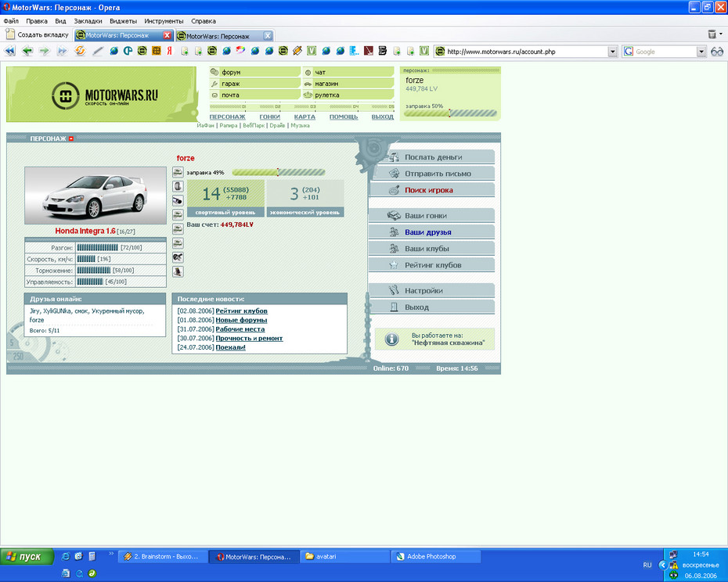Image resolution: width=728 pixels, height=582 pixels.
Task: Open the binoculars Find icon at toolbar end
Action: 717,52
